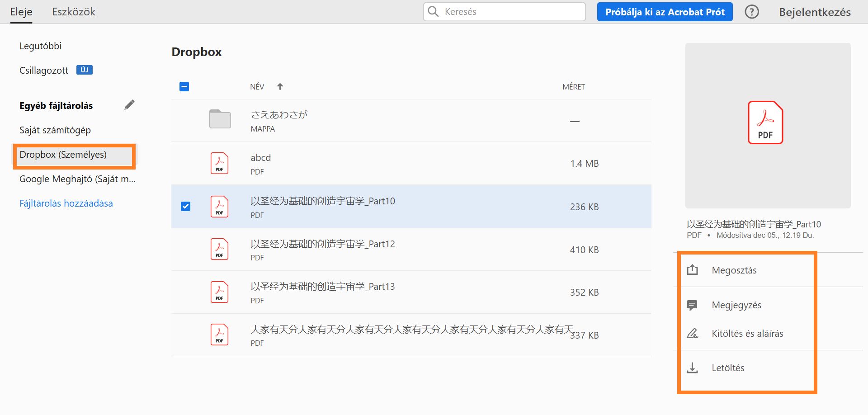
Task: Click the Part12 PDF file icon
Action: pos(219,249)
